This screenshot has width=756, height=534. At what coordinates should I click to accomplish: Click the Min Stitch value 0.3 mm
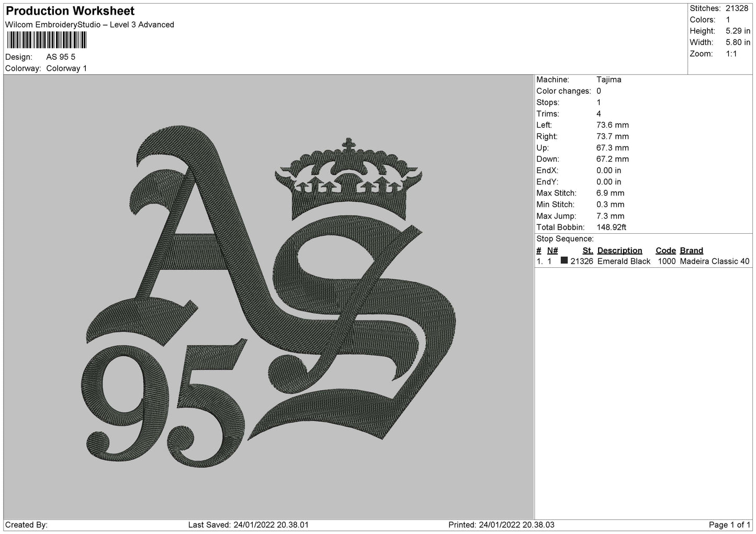[x=611, y=204]
